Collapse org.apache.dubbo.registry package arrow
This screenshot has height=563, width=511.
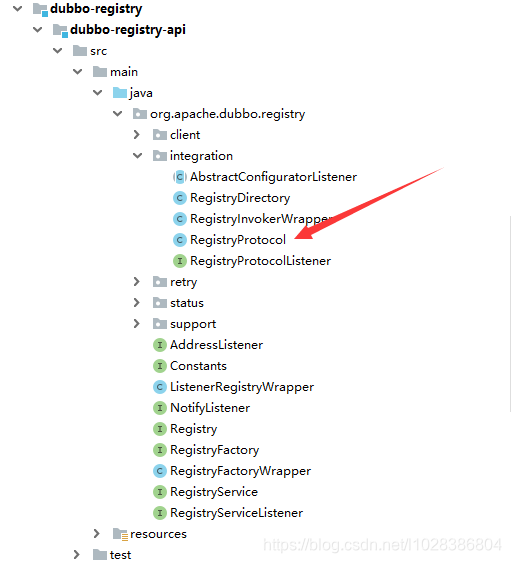(118, 114)
